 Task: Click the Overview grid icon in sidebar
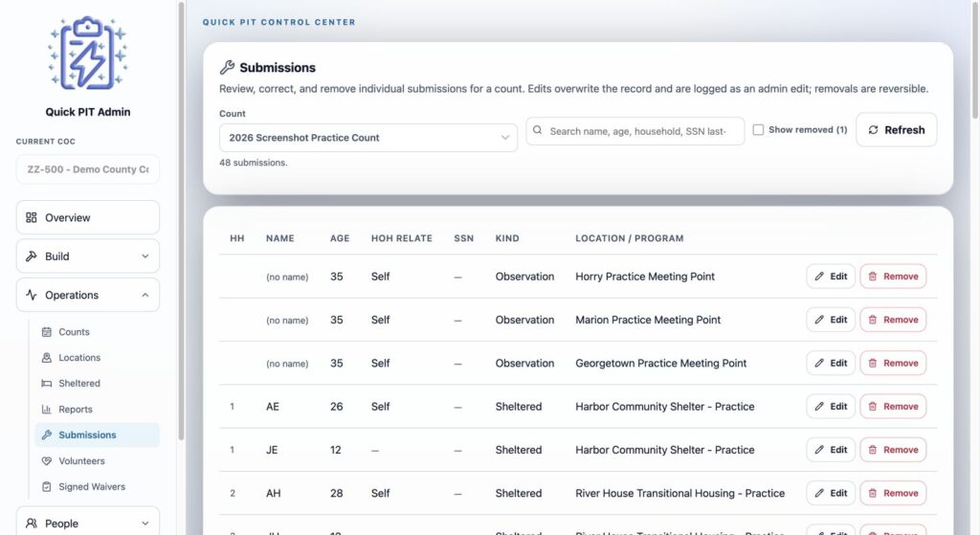click(32, 217)
